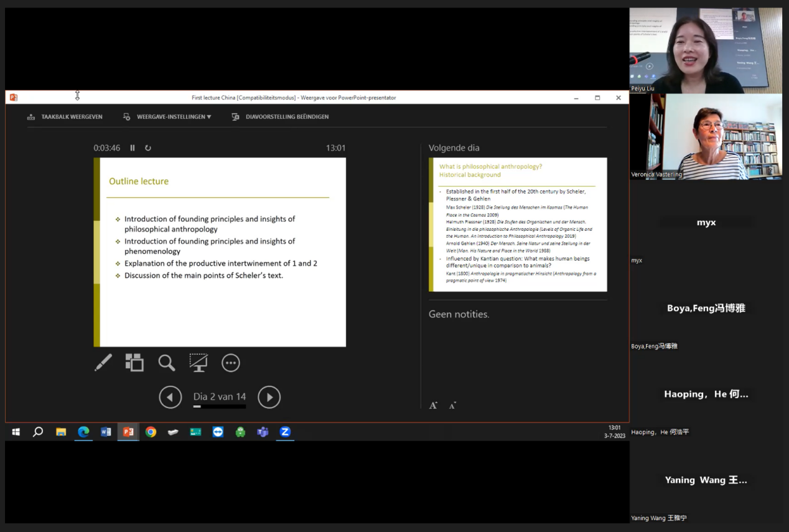Select Veronica Vasterling's video tile
This screenshot has height=532, width=789.
(x=706, y=137)
